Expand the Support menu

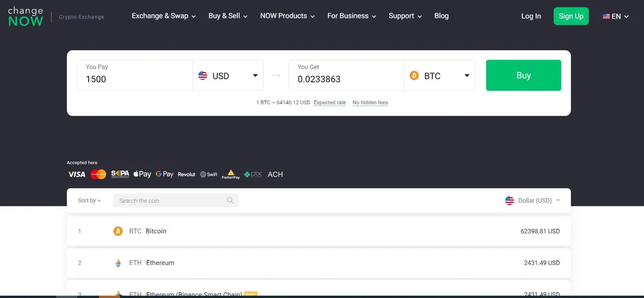tap(405, 16)
